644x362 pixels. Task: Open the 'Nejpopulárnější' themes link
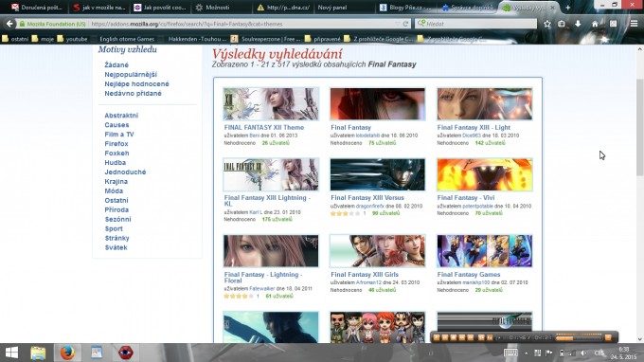[131, 74]
